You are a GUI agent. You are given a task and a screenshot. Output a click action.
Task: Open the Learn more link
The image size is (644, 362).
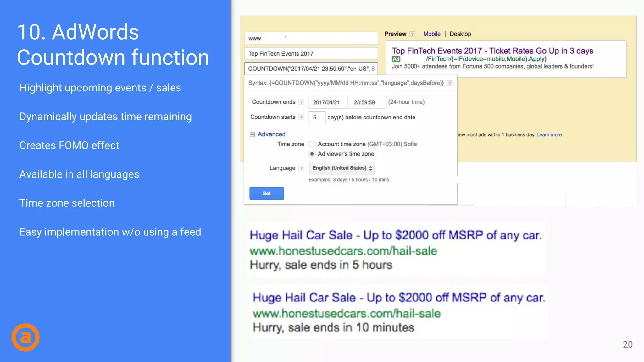(x=549, y=135)
